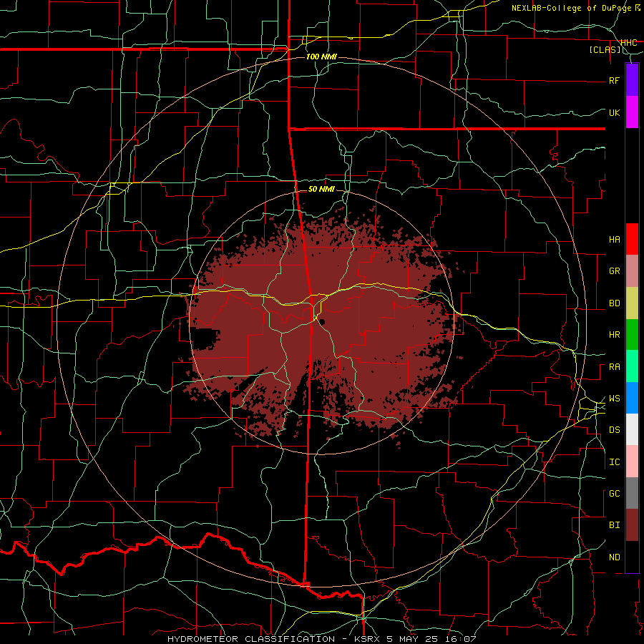Image resolution: width=644 pixels, height=644 pixels.
Task: Click the black radar site dot at center
Action: pyautogui.click(x=321, y=321)
